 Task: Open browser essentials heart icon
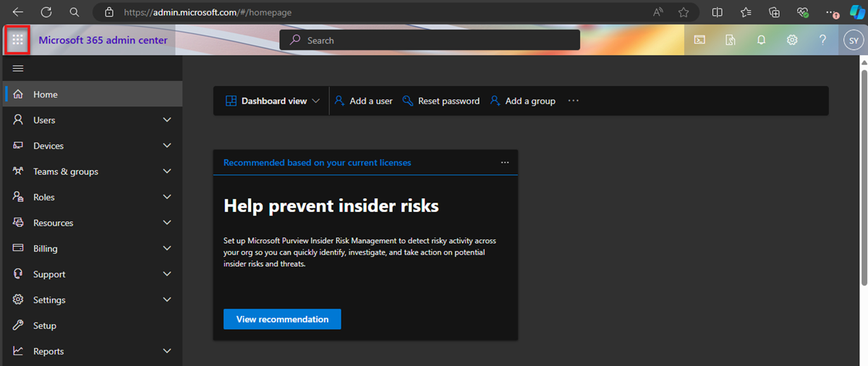pos(802,12)
